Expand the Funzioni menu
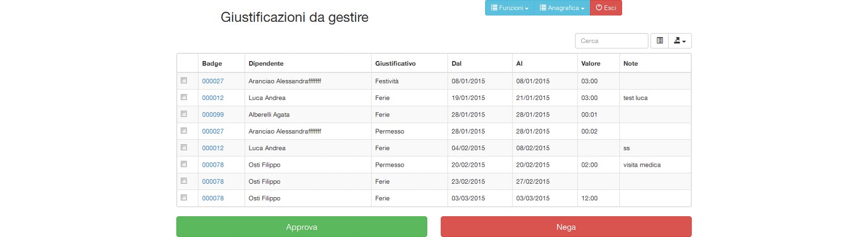 point(509,8)
